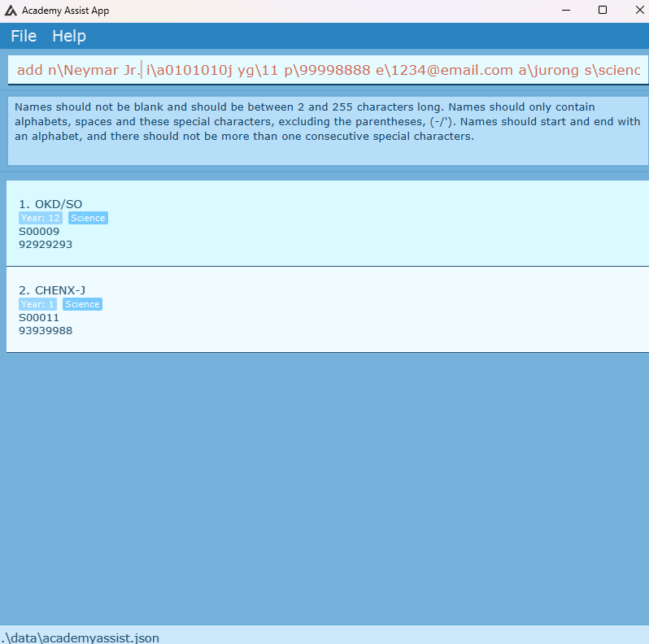Click the Year: 1 tag
Image resolution: width=649 pixels, height=644 pixels.
(37, 304)
